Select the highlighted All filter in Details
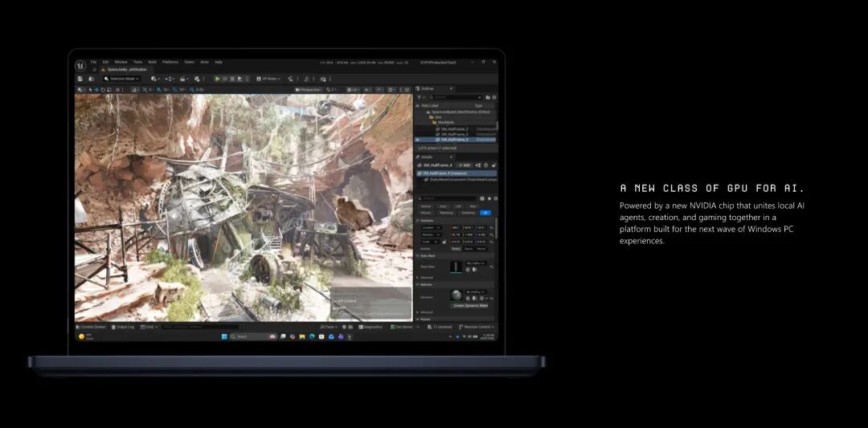The height and width of the screenshot is (428, 868). [485, 212]
